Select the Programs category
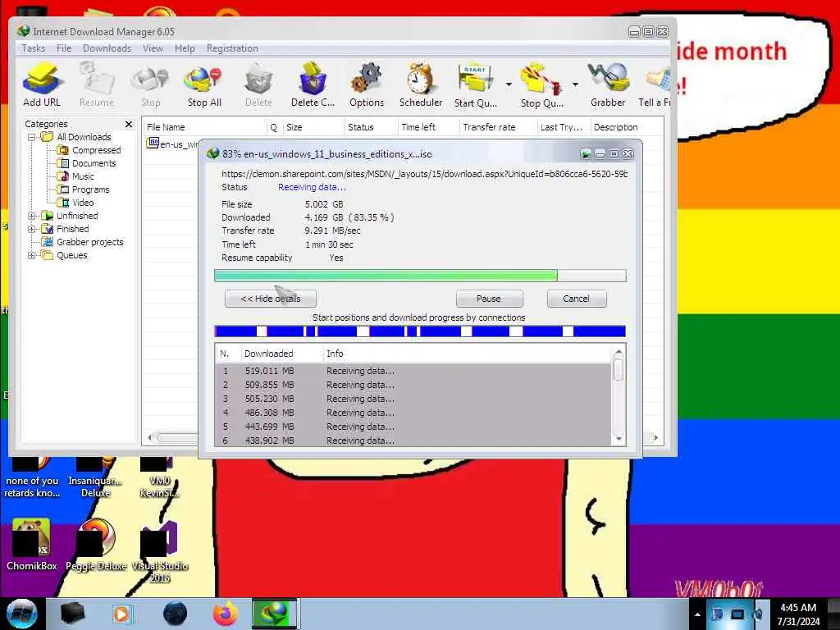Screen dimensions: 840x630 pos(90,189)
